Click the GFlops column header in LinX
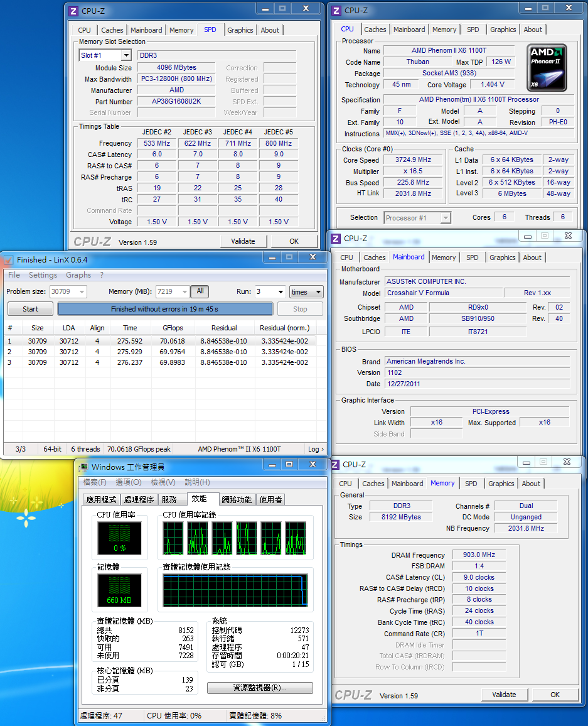This screenshot has width=588, height=726. pos(173,328)
